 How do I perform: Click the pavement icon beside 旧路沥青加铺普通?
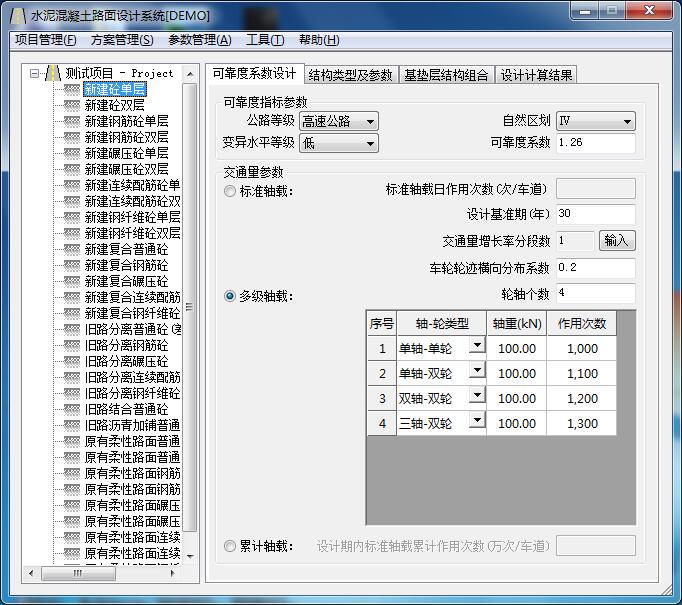coord(72,425)
